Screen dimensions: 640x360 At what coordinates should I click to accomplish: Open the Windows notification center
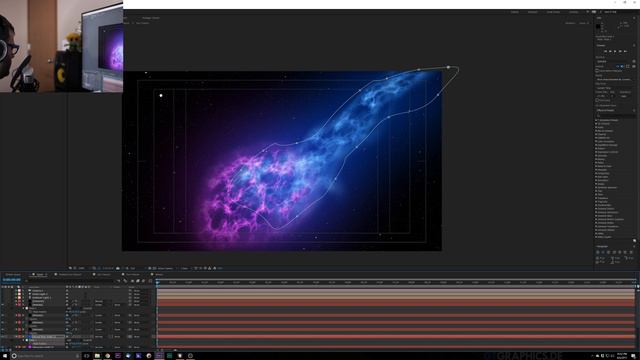point(634,356)
